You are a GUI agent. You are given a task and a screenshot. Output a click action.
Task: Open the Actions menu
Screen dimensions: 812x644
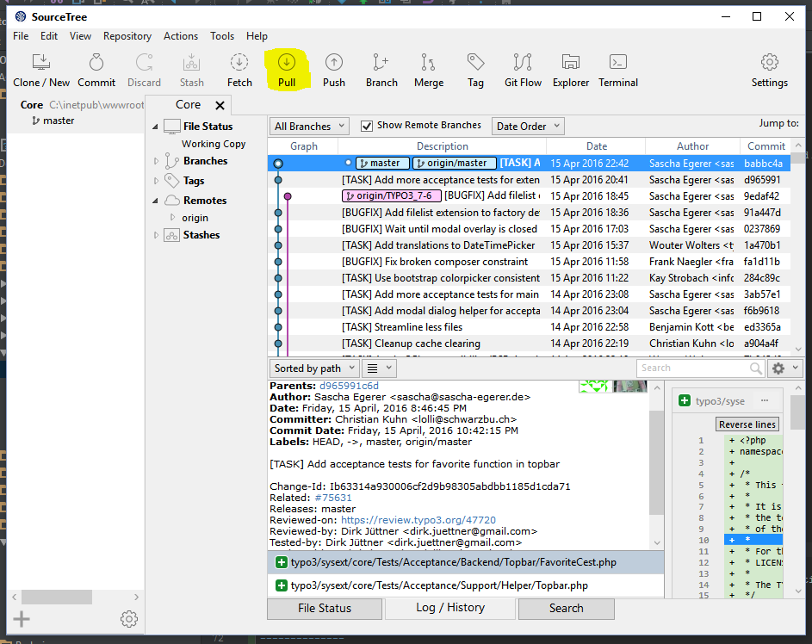pyautogui.click(x=181, y=36)
